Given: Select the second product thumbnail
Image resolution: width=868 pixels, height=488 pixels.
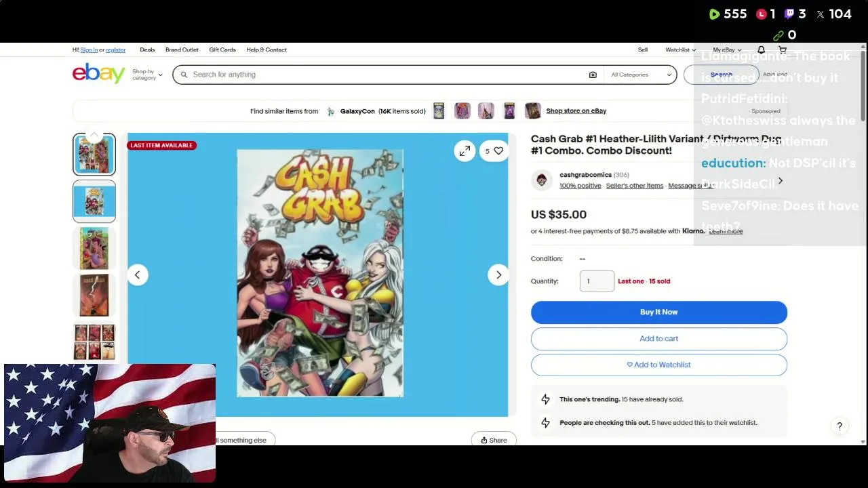Looking at the screenshot, I should click(94, 201).
